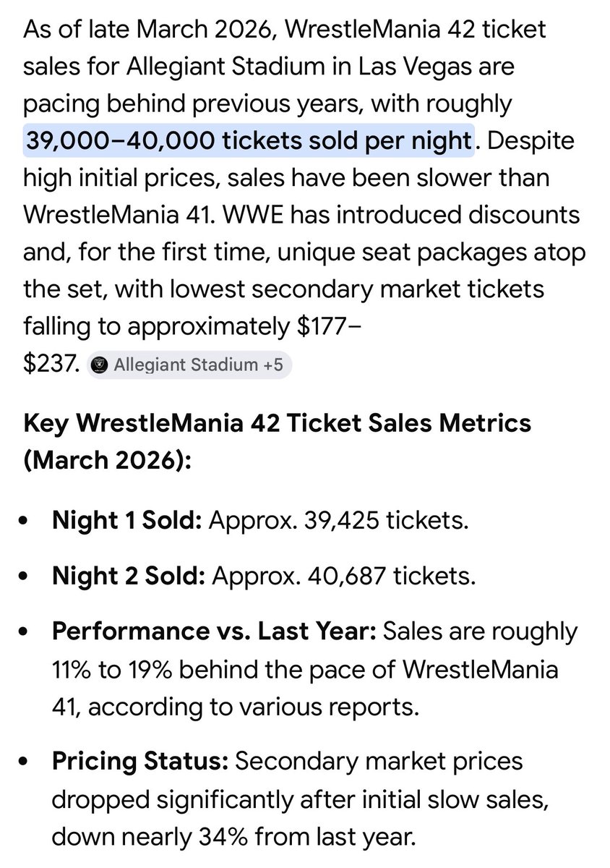Image resolution: width=610 pixels, height=868 pixels.
Task: Click the "$237." price text
Action: coord(51,365)
